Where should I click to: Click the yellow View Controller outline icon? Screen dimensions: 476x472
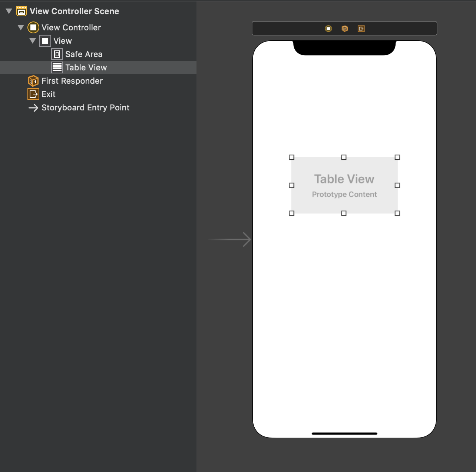(x=33, y=27)
